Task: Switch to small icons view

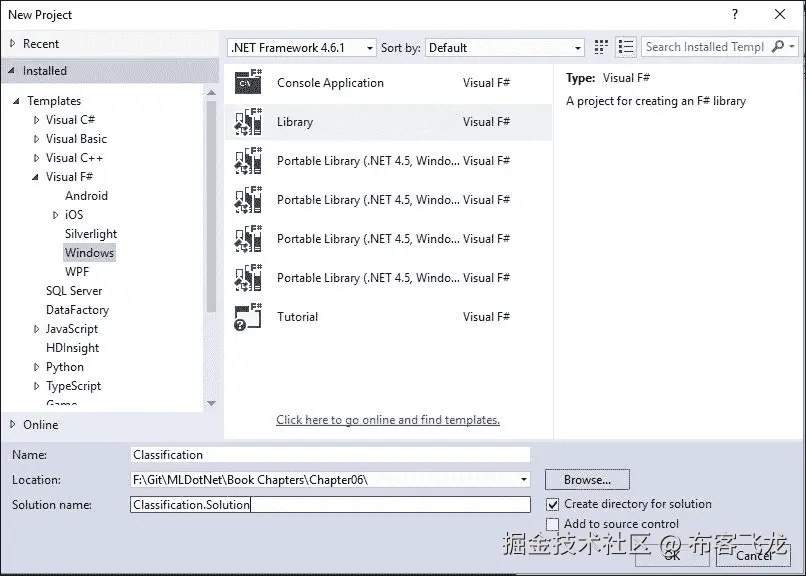Action: click(600, 46)
